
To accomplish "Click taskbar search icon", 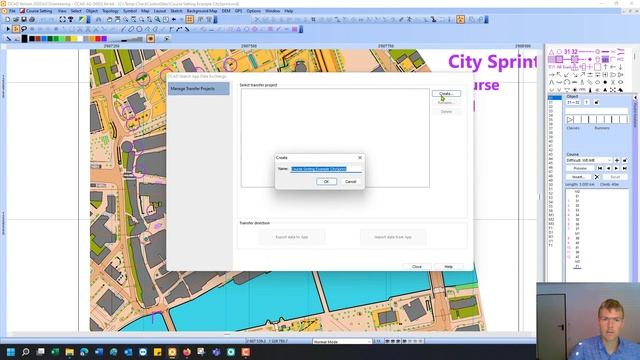I will click(x=25, y=352).
